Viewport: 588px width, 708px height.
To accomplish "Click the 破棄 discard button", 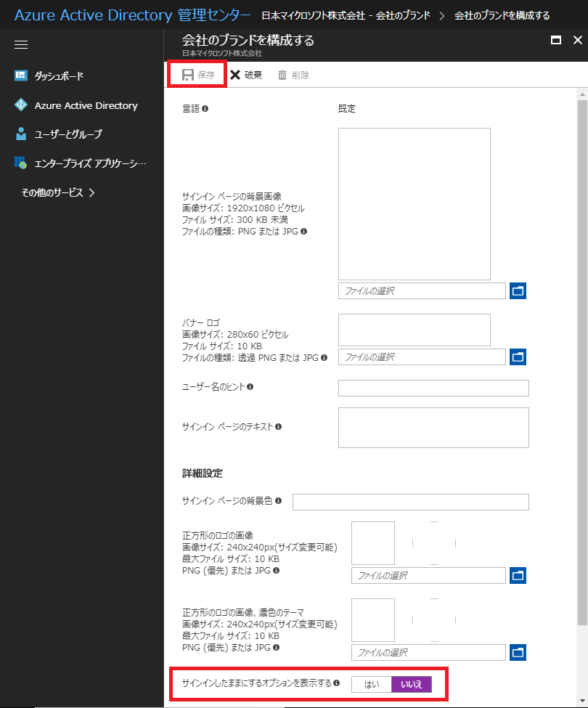I will coord(246,75).
